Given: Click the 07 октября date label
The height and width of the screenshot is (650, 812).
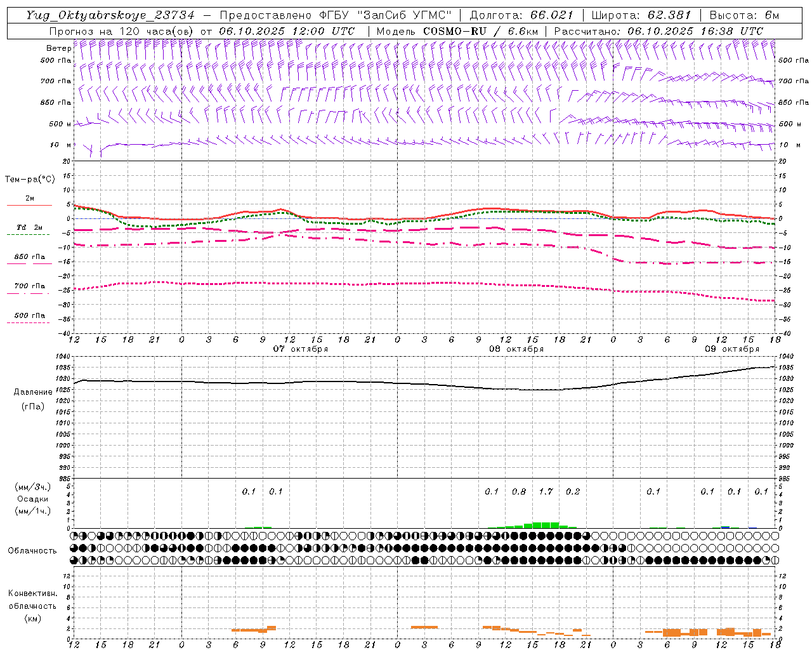Looking at the screenshot, I should (x=301, y=349).
